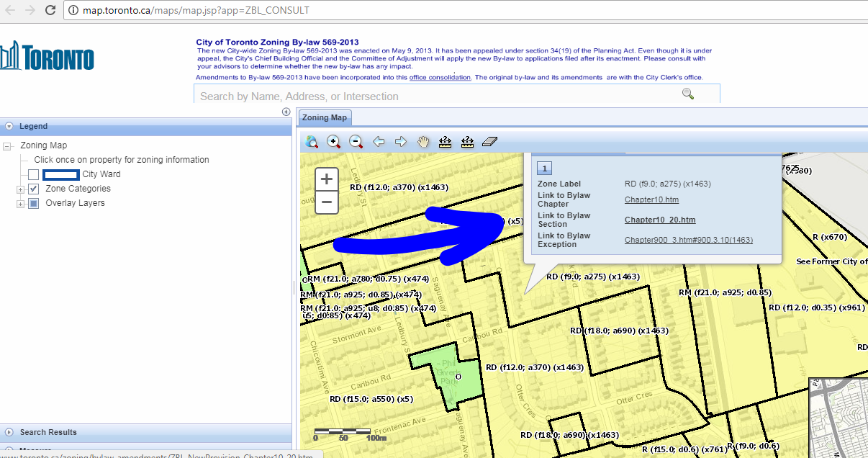Screen dimensions: 868x458
Task: Open the Chapter10.htm bylaw link
Action: [651, 199]
